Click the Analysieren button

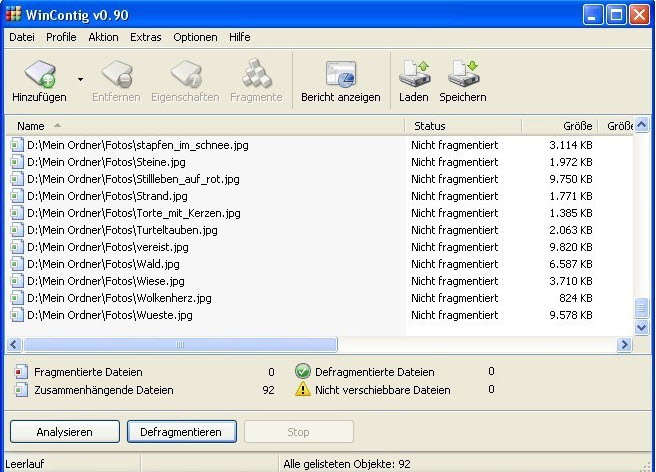pyautogui.click(x=65, y=432)
